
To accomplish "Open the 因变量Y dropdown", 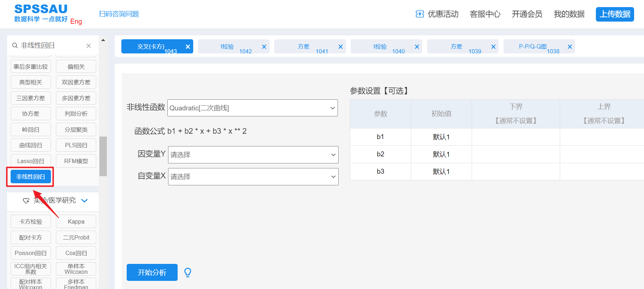I will [253, 155].
